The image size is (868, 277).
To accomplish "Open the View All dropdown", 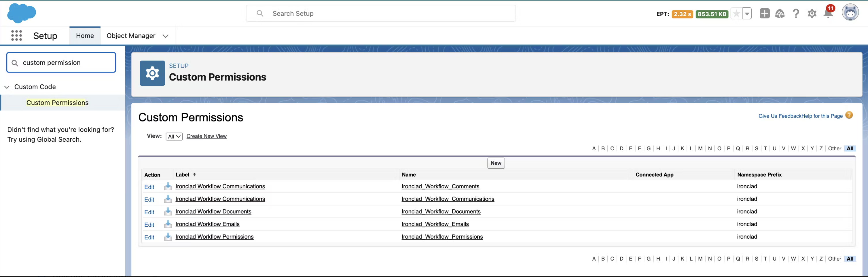I will point(174,136).
